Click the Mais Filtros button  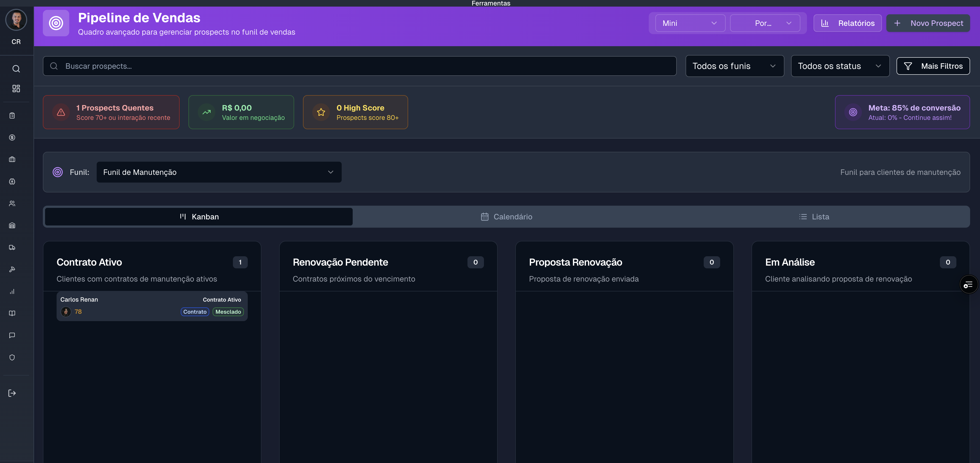pyautogui.click(x=933, y=66)
